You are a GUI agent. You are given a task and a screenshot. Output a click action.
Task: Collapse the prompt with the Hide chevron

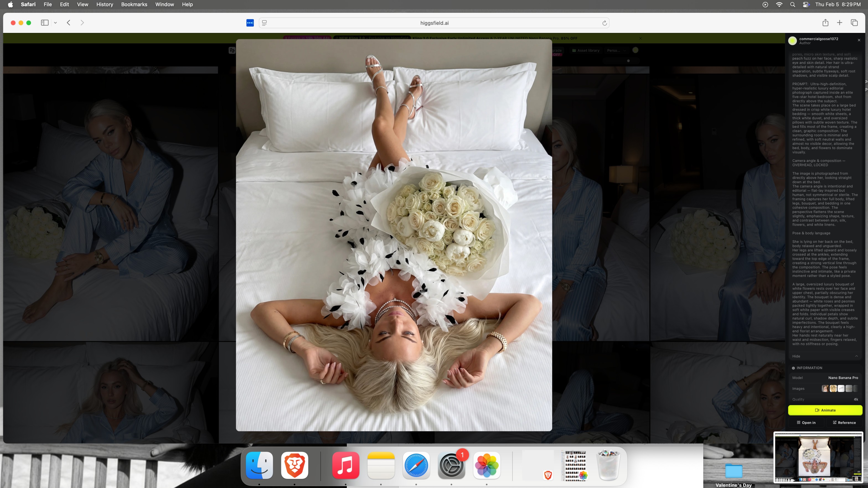pos(856,356)
